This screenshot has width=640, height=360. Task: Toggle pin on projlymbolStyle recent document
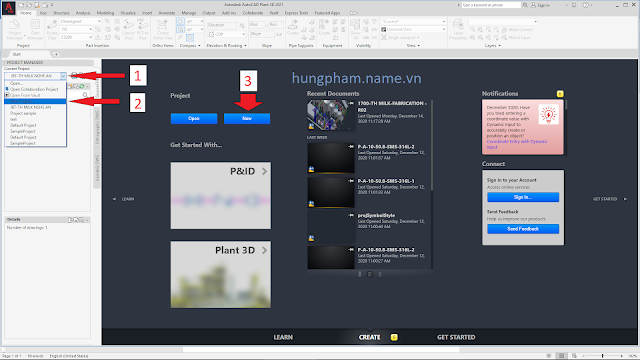pyautogui.click(x=351, y=215)
